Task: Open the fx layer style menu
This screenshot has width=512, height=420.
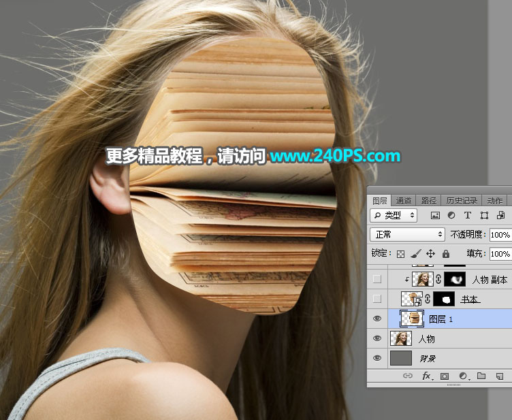Action: [x=427, y=376]
